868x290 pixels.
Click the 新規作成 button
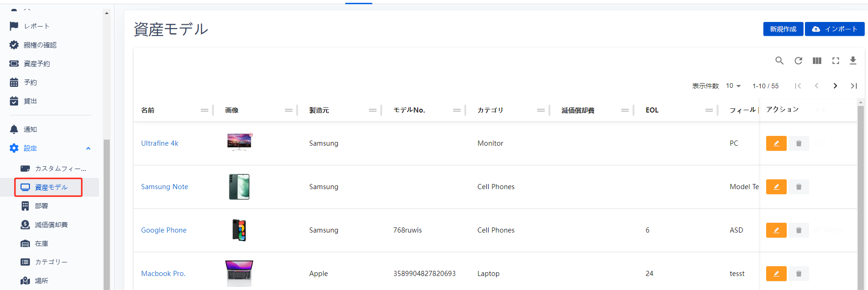tap(783, 29)
